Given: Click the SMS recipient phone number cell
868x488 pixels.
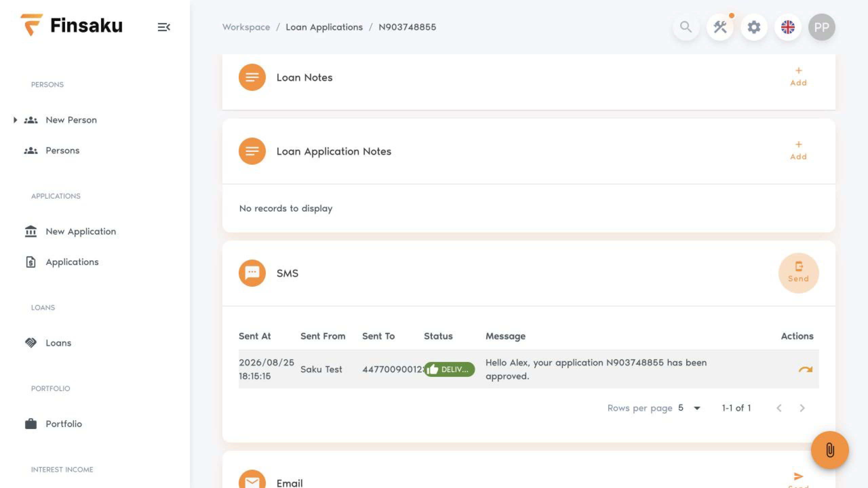Looking at the screenshot, I should click(x=393, y=369).
